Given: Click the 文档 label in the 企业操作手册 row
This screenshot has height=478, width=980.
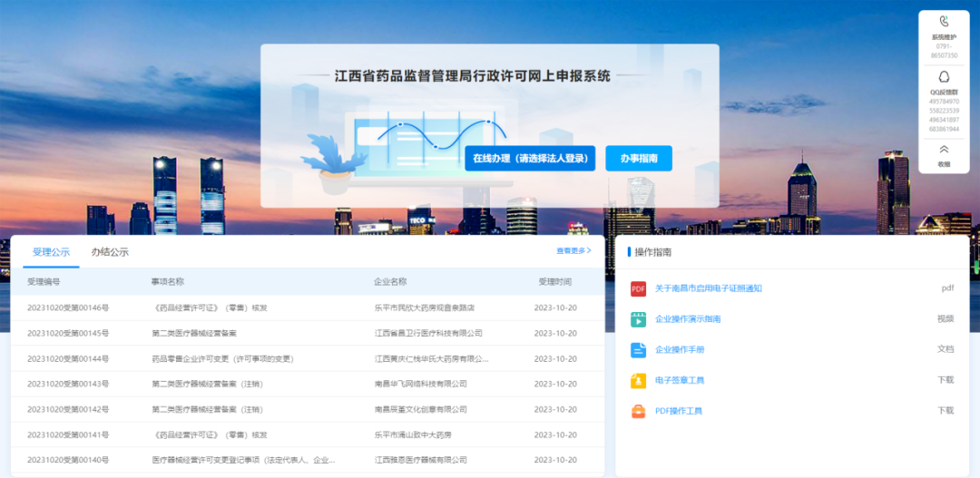Looking at the screenshot, I should tap(946, 349).
